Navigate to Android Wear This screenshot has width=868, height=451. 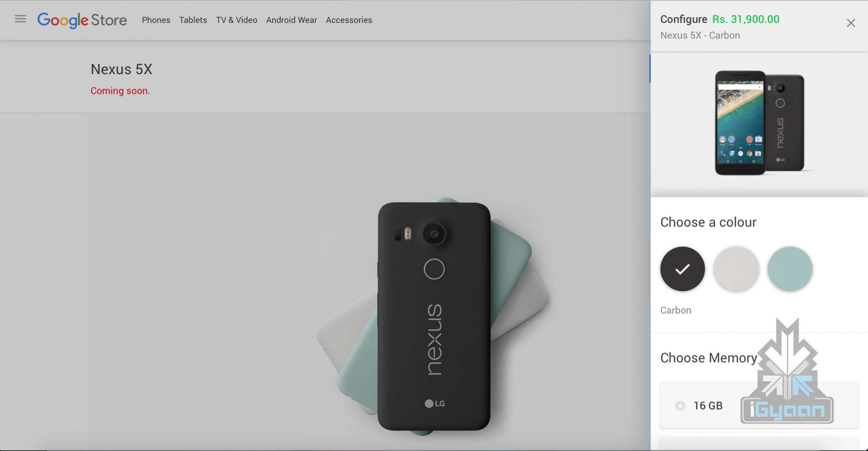pos(292,20)
